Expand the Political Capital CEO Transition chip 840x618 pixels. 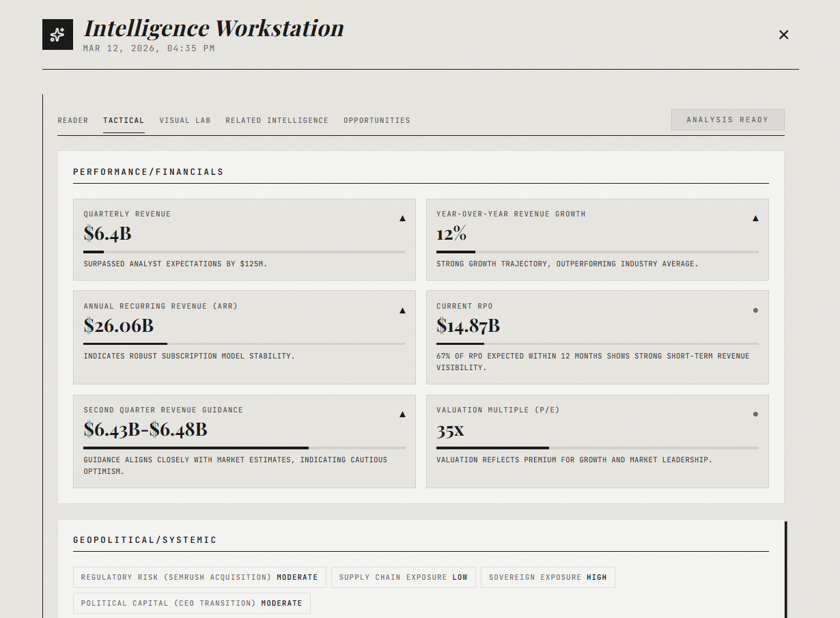point(191,603)
